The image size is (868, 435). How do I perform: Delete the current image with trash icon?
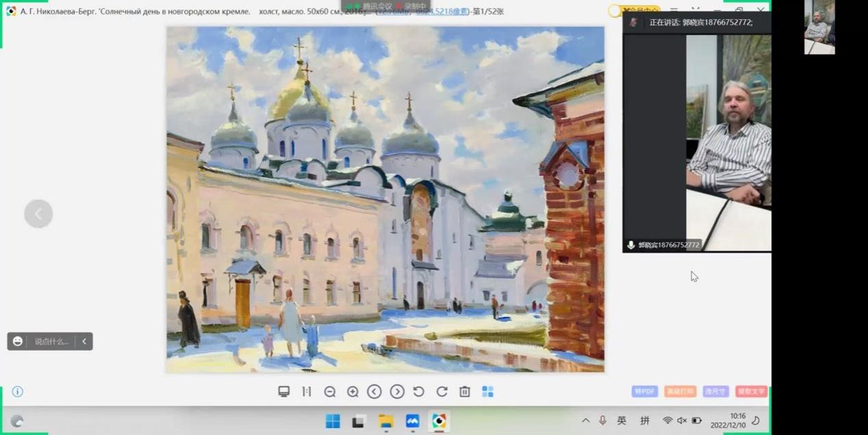point(465,392)
